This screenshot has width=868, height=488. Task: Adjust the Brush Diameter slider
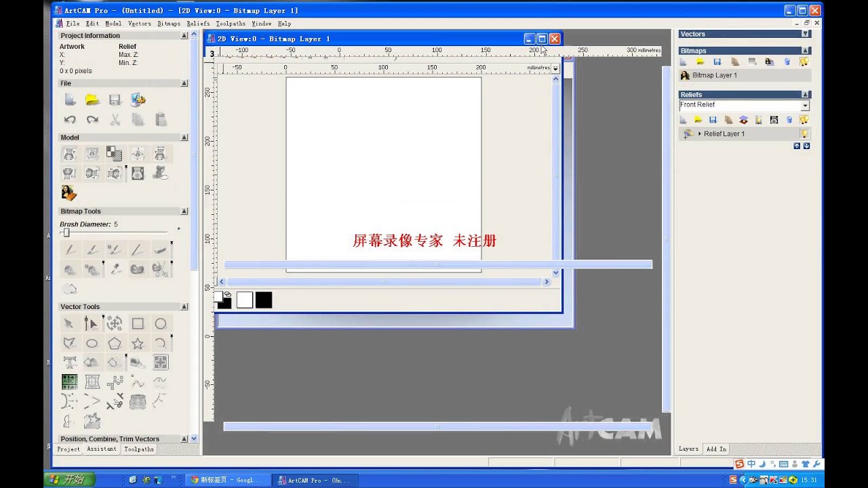coord(66,233)
